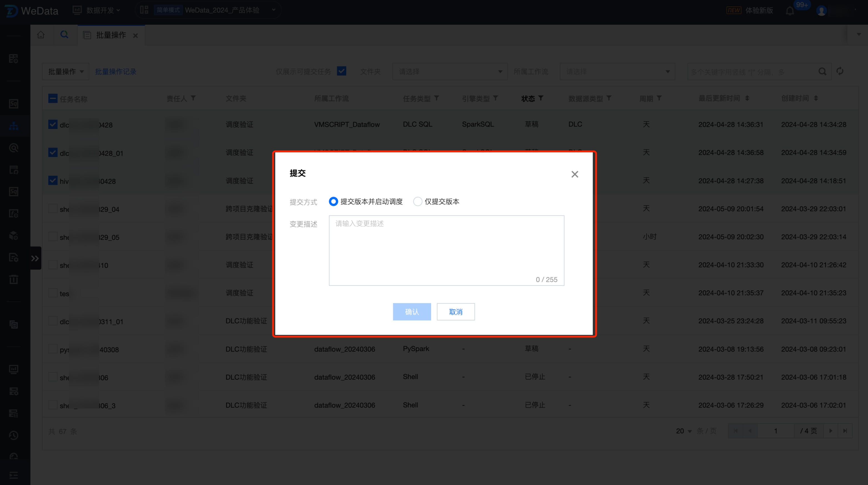Image resolution: width=868 pixels, height=485 pixels.
Task: Click the search magnifier icon tab
Action: (x=64, y=35)
